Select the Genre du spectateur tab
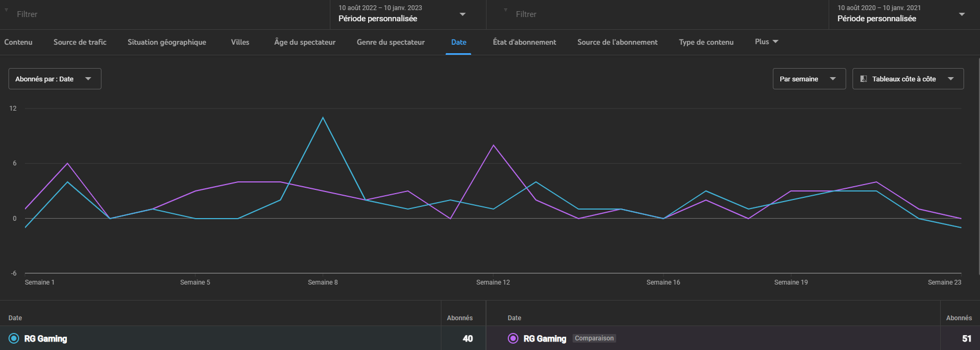The width and height of the screenshot is (980, 350). pyautogui.click(x=391, y=42)
